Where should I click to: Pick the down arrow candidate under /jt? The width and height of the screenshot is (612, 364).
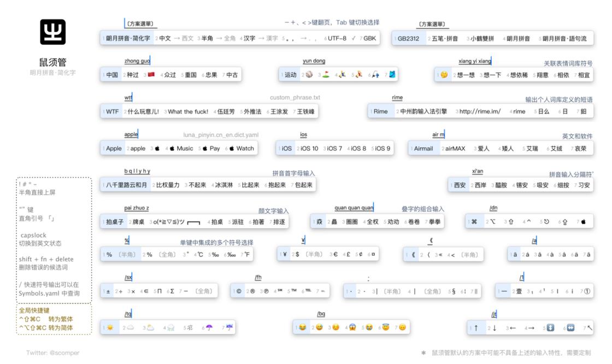pyautogui.click(x=494, y=328)
